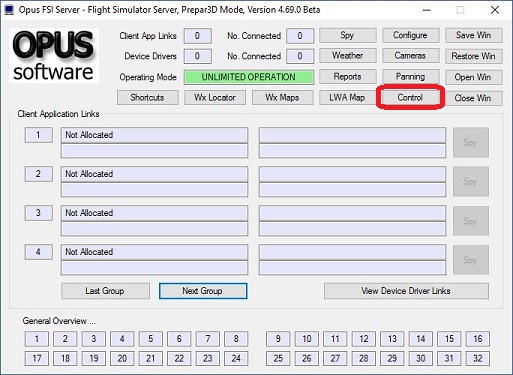
Task: Click link number 4 box
Action: tap(39, 252)
